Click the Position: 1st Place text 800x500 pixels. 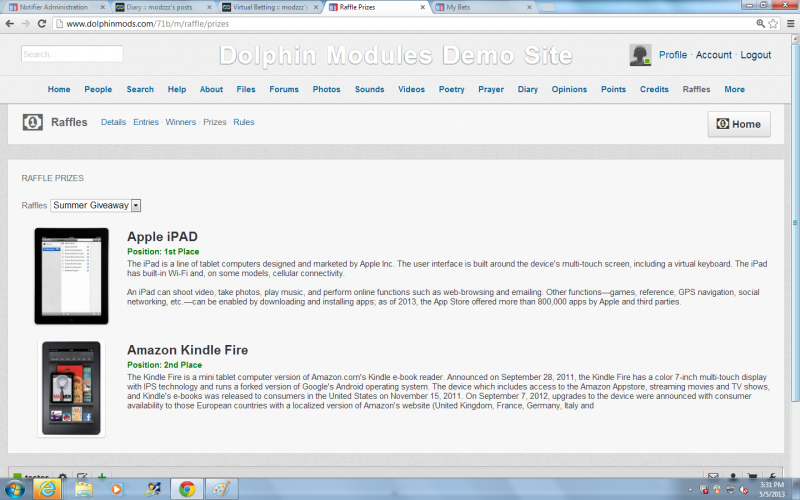163,252
